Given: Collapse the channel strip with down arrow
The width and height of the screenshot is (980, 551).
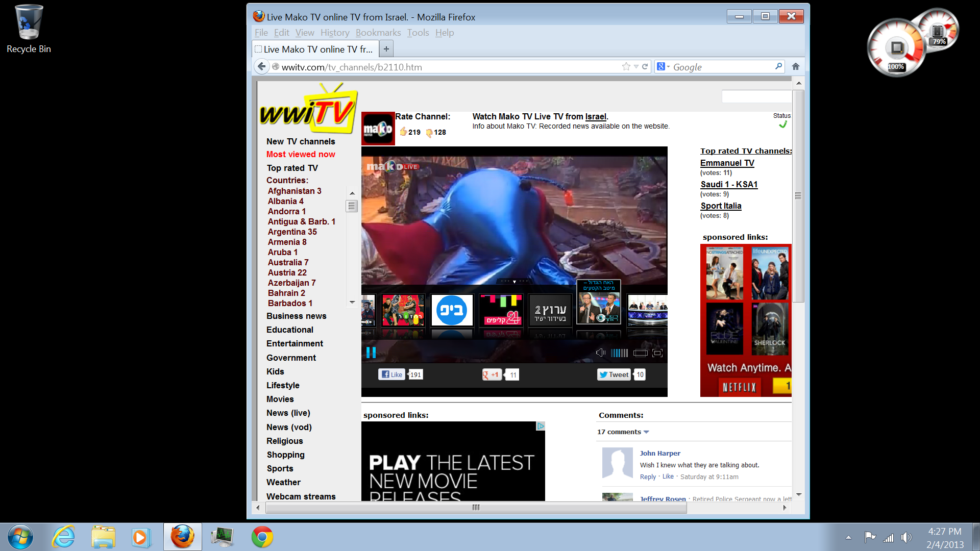Looking at the screenshot, I should (514, 282).
